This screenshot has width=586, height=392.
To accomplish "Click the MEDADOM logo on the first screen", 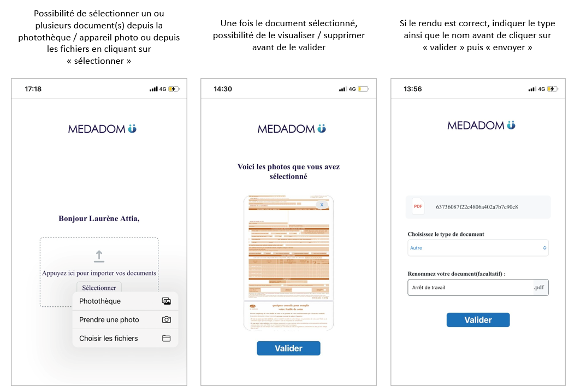I will pyautogui.click(x=102, y=129).
